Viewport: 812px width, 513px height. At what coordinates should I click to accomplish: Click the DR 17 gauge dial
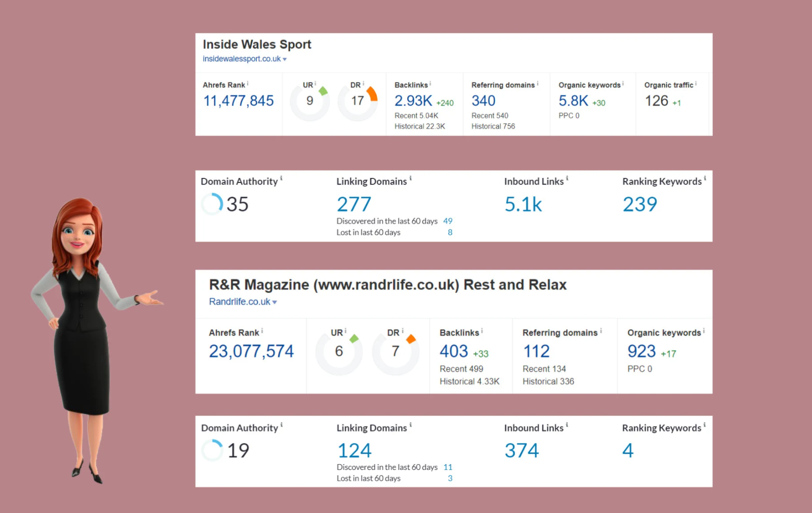tap(358, 101)
